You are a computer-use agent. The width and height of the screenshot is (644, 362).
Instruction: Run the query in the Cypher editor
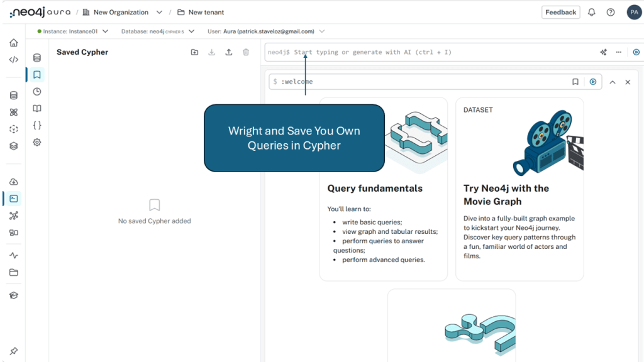coord(636,52)
